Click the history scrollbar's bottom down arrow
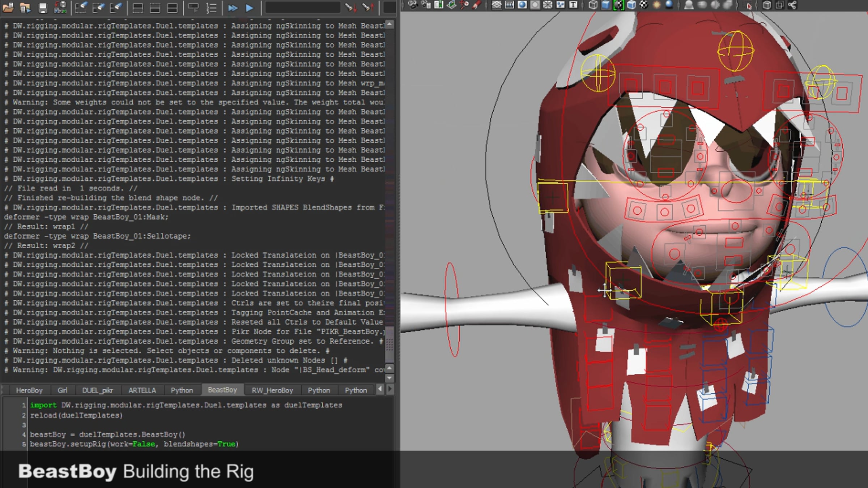 pyautogui.click(x=390, y=378)
